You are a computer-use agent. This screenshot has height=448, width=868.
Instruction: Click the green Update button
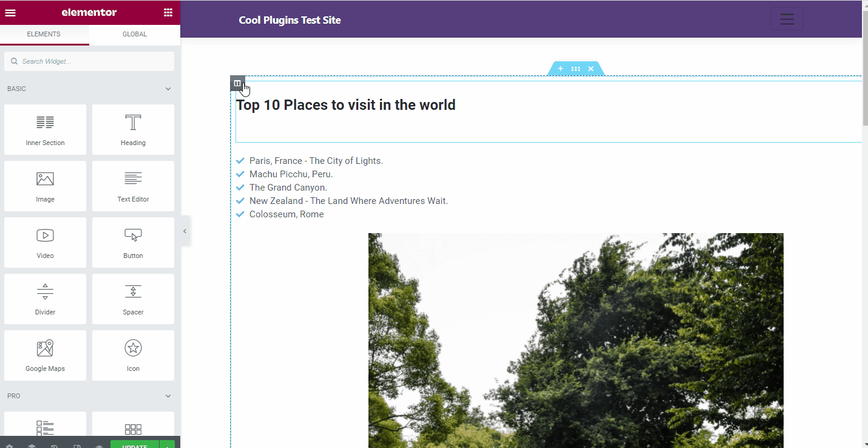point(134,445)
